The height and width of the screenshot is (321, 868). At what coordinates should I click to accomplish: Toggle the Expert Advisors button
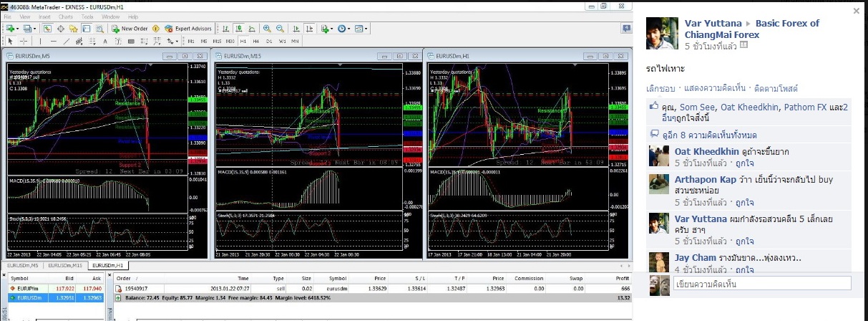click(x=188, y=29)
